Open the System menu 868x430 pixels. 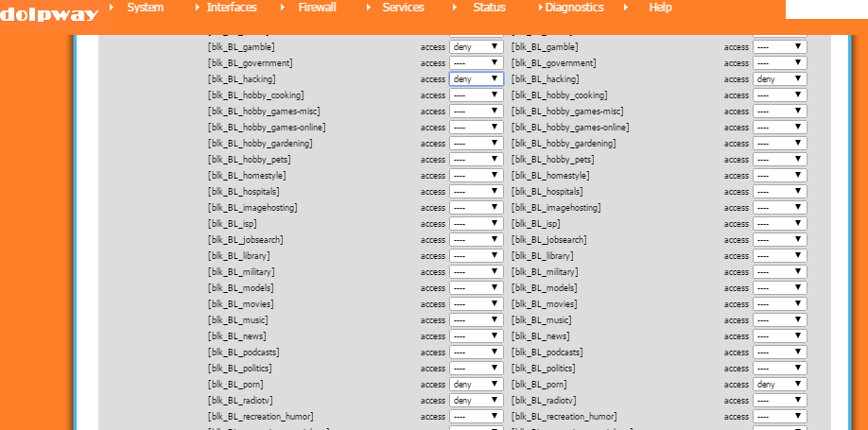pos(145,8)
